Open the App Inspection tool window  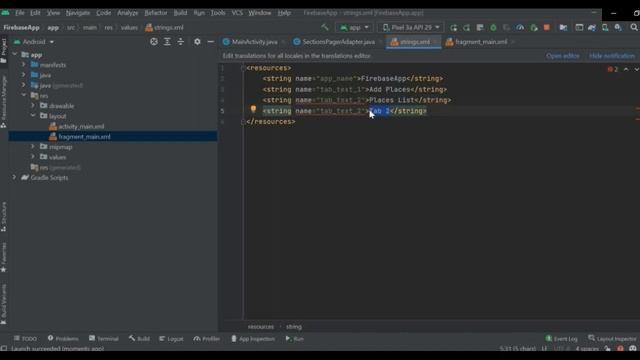point(253,339)
